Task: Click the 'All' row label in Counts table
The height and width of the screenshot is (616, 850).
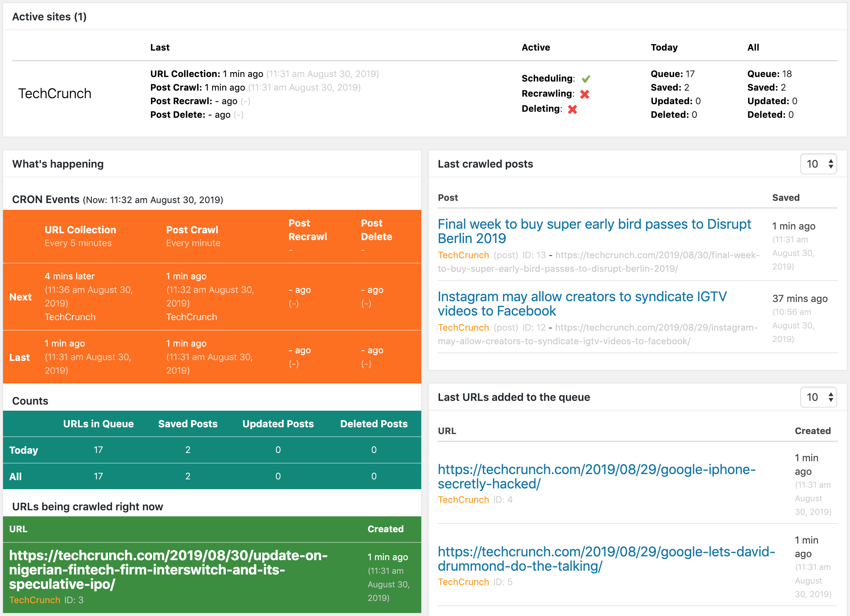Action: point(15,477)
